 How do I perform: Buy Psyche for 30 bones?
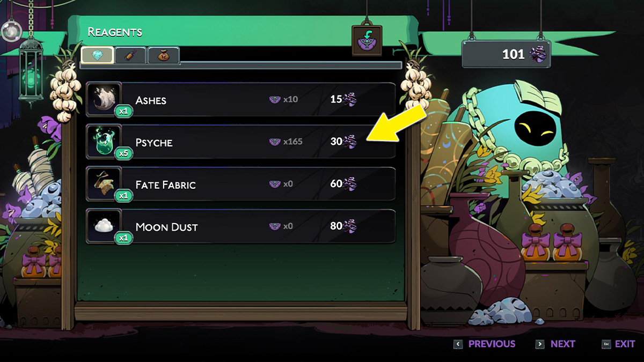(343, 142)
